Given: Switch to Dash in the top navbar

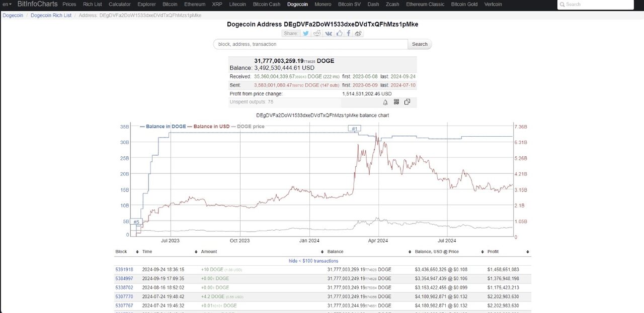Looking at the screenshot, I should pyautogui.click(x=373, y=5).
